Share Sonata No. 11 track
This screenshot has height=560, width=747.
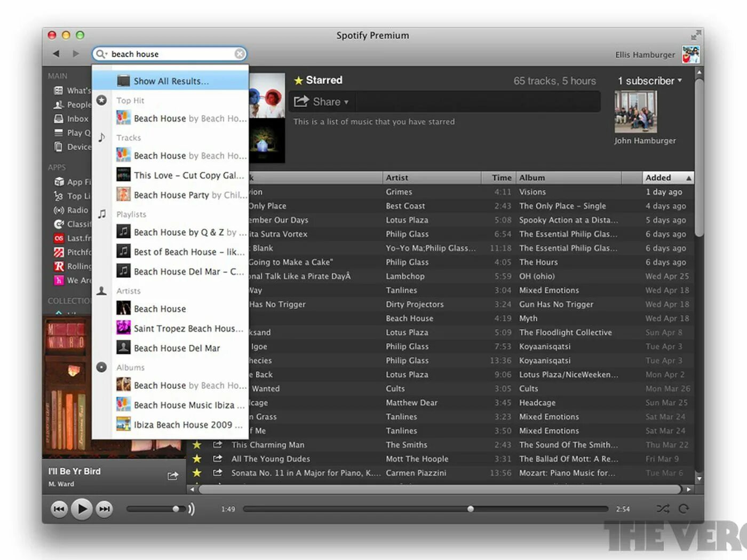tap(218, 473)
